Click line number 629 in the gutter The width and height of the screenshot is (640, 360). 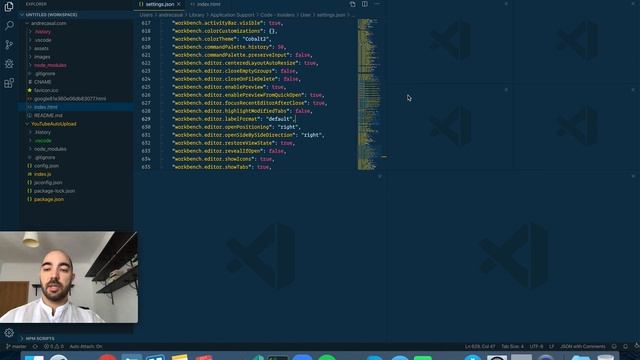click(x=146, y=119)
